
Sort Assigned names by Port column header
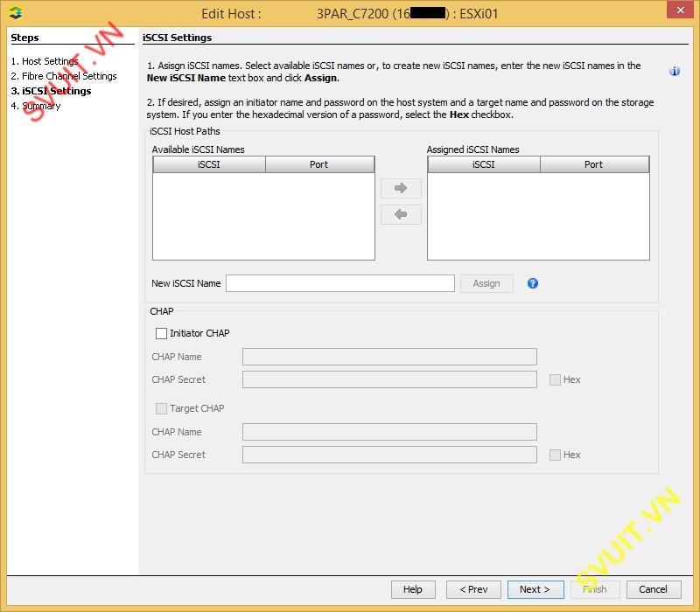[x=595, y=164]
